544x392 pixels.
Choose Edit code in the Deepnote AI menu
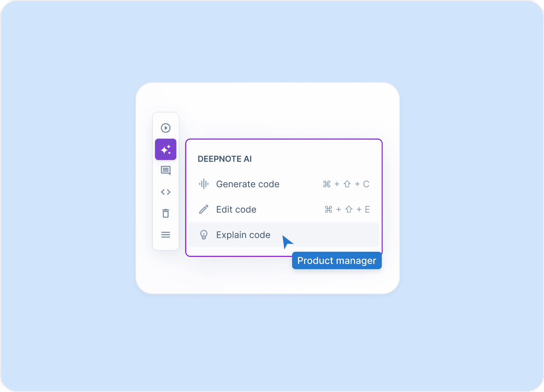(236, 209)
